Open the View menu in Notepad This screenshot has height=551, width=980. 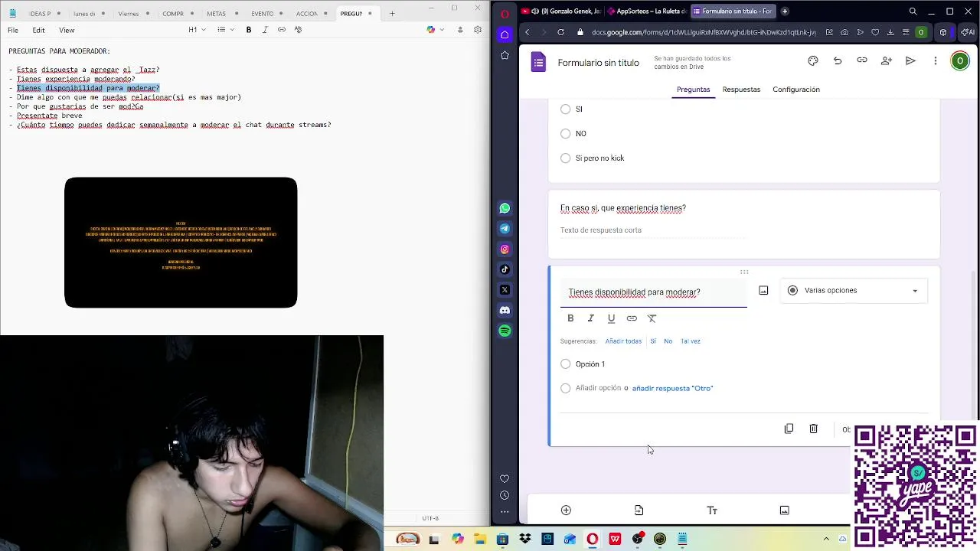click(67, 30)
